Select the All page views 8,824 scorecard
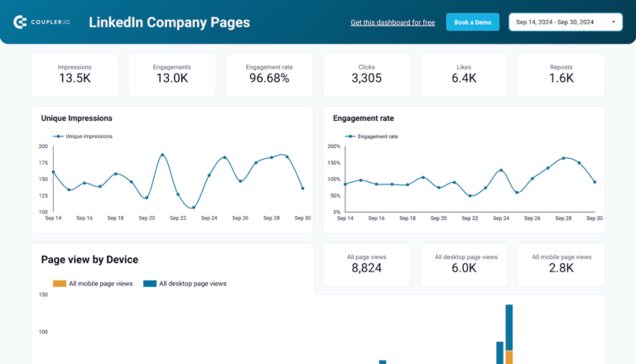636x364 pixels. tap(367, 265)
